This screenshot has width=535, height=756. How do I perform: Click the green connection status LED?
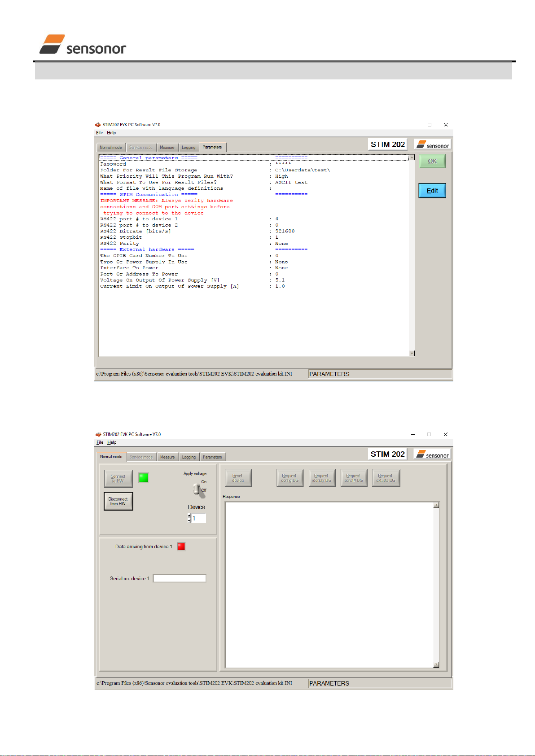point(144,478)
